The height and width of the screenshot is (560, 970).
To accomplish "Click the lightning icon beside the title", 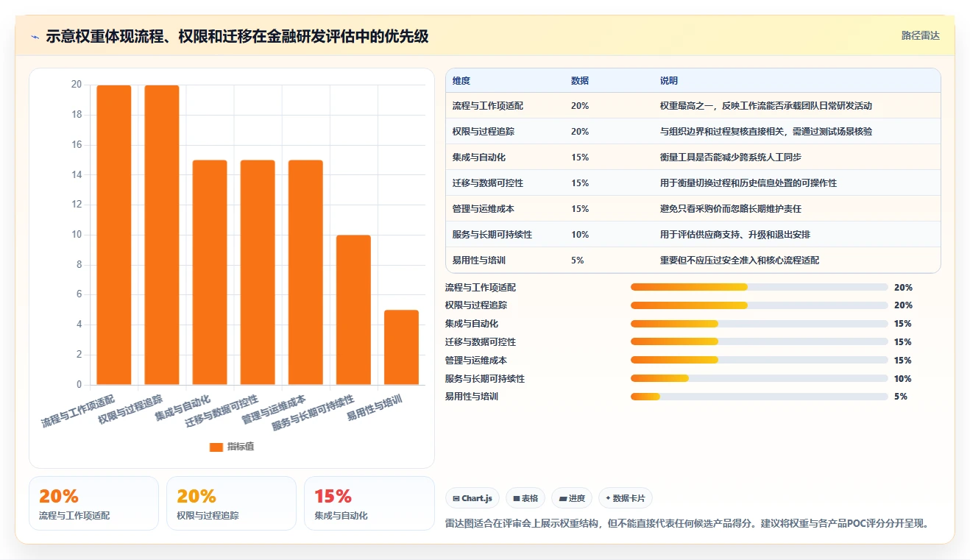I will (35, 37).
